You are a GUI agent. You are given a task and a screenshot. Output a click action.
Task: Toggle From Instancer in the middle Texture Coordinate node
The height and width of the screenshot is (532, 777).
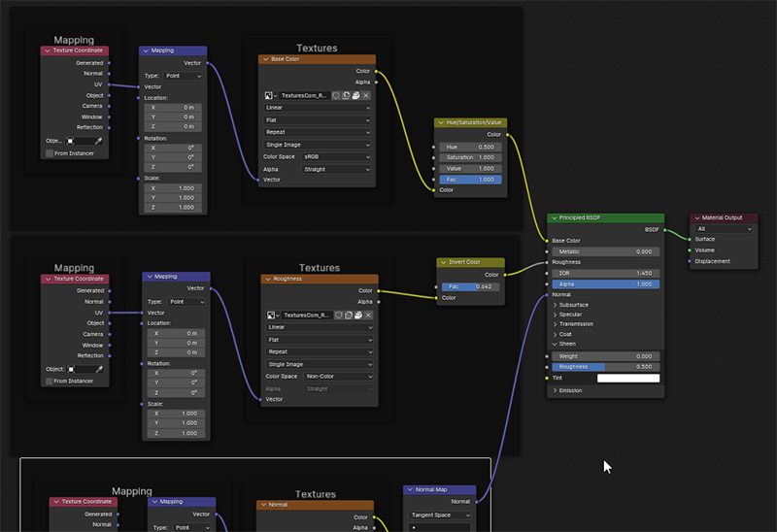click(x=51, y=381)
